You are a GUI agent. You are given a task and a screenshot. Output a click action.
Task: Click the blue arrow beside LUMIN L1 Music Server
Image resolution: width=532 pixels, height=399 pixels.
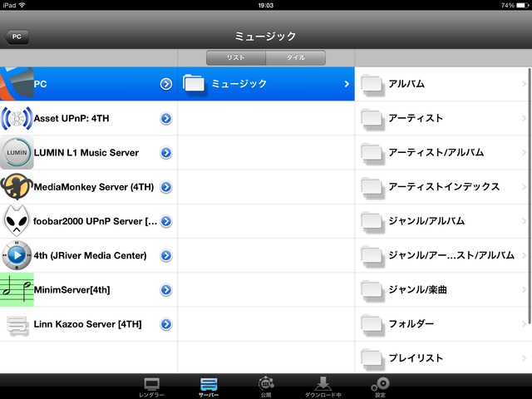[166, 153]
